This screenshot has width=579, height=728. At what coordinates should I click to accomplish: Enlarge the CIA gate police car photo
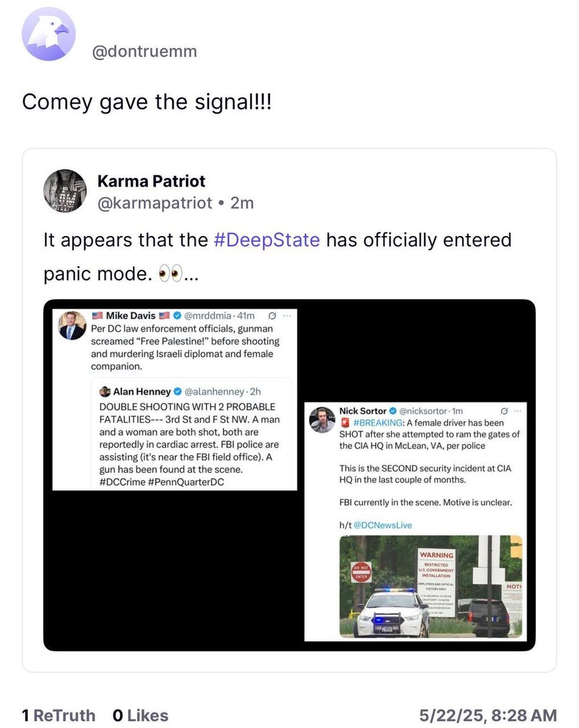pyautogui.click(x=430, y=586)
